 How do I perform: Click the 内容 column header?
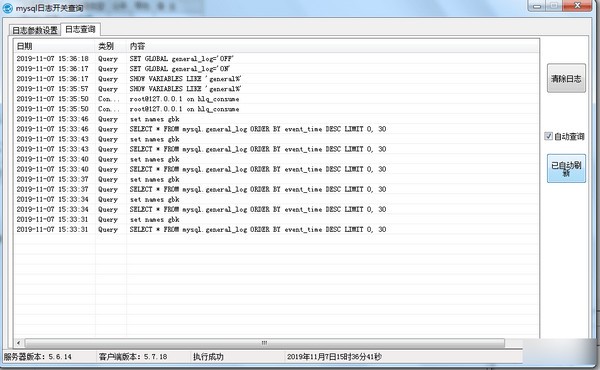coord(333,46)
